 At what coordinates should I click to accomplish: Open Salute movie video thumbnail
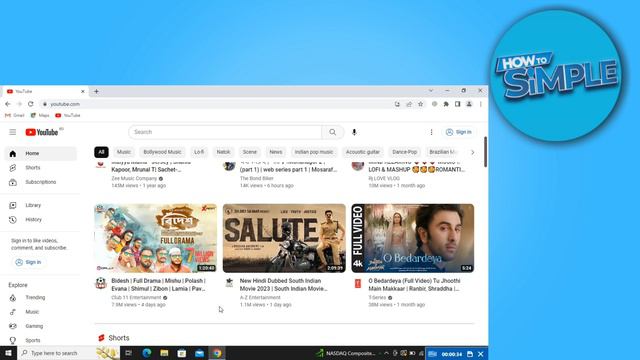tap(284, 238)
